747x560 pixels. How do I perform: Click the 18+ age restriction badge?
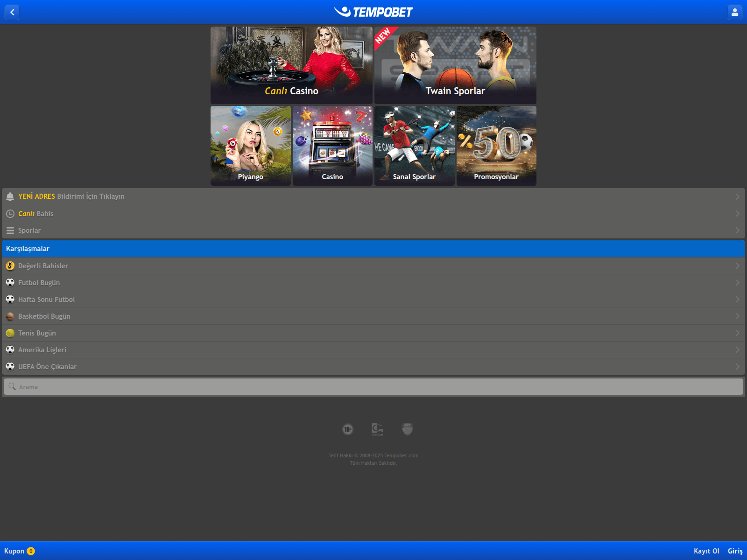pos(348,429)
